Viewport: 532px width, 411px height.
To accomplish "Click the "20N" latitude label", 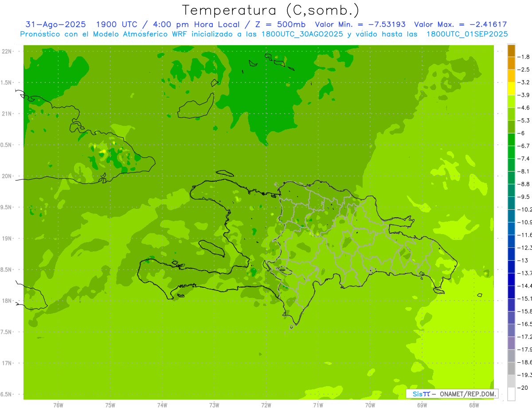I will (7, 176).
